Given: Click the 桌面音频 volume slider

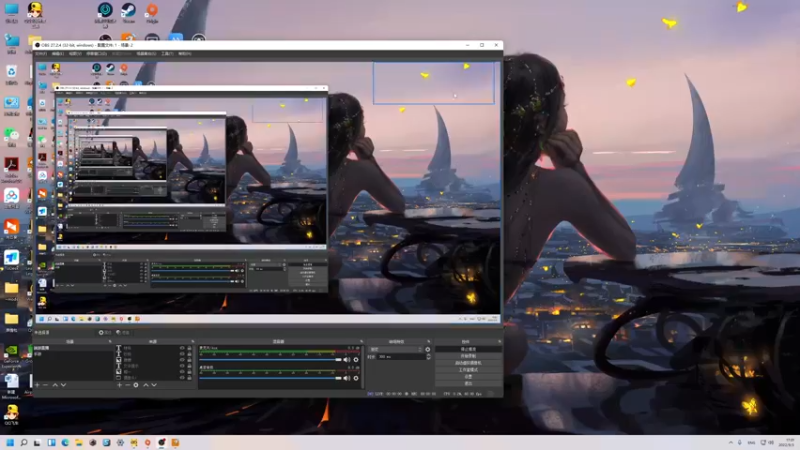Looking at the screenshot, I should pyautogui.click(x=270, y=378).
